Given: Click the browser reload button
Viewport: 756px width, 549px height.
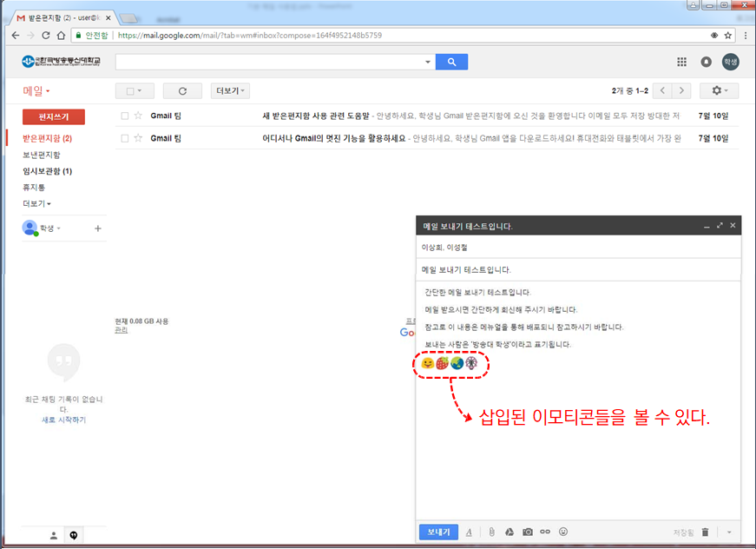Looking at the screenshot, I should 46,36.
